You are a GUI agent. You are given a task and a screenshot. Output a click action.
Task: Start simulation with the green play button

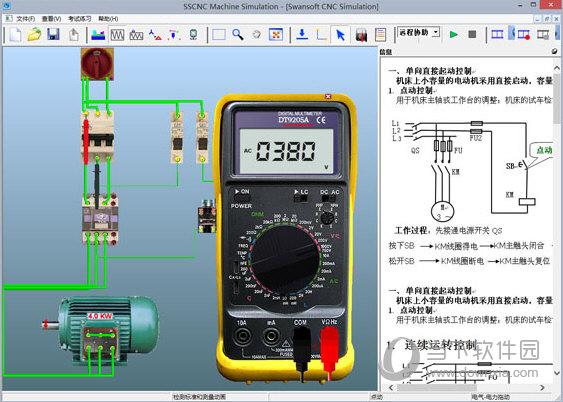(453, 34)
